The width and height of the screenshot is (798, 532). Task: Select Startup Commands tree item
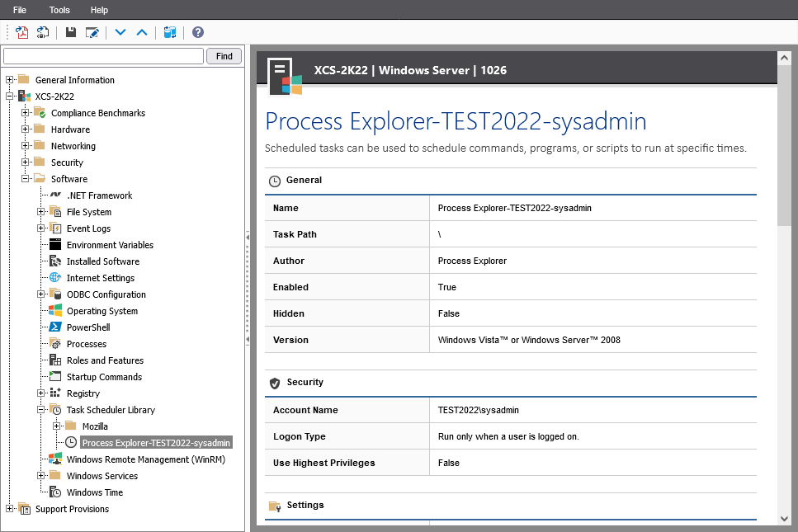(104, 377)
